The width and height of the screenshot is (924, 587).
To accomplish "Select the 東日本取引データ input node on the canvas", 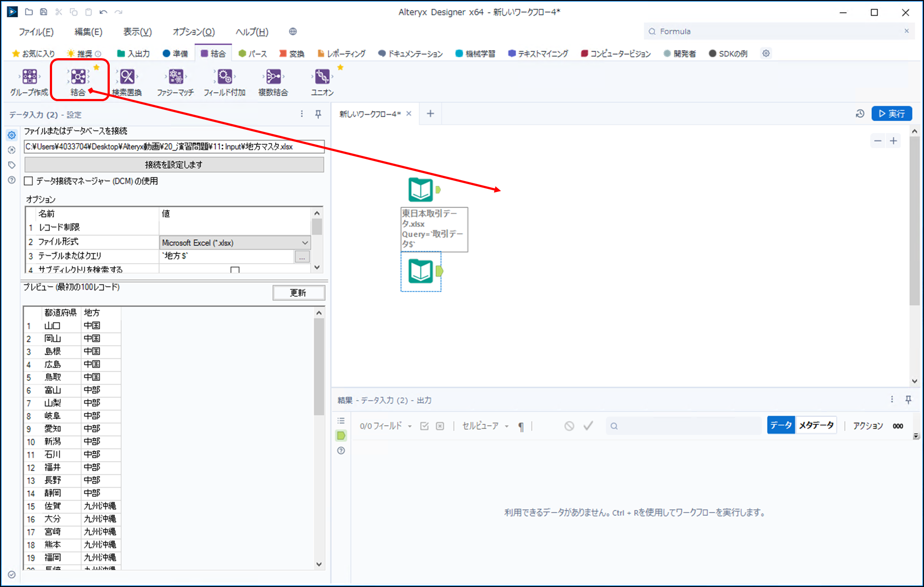I will tap(420, 190).
